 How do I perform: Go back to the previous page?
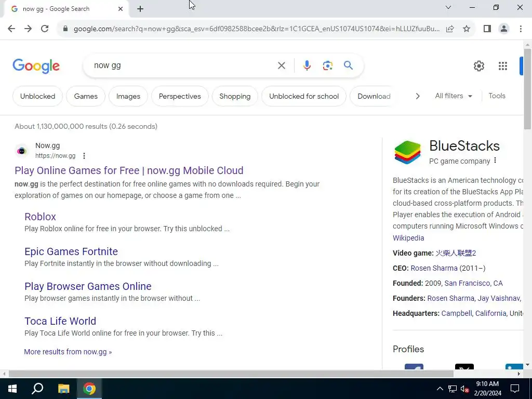(11, 29)
